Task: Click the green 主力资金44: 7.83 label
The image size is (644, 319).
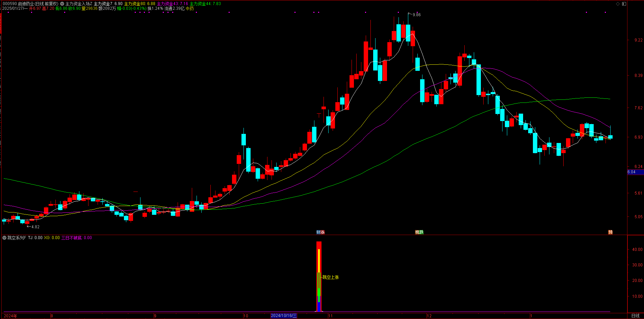Action: click(x=205, y=4)
